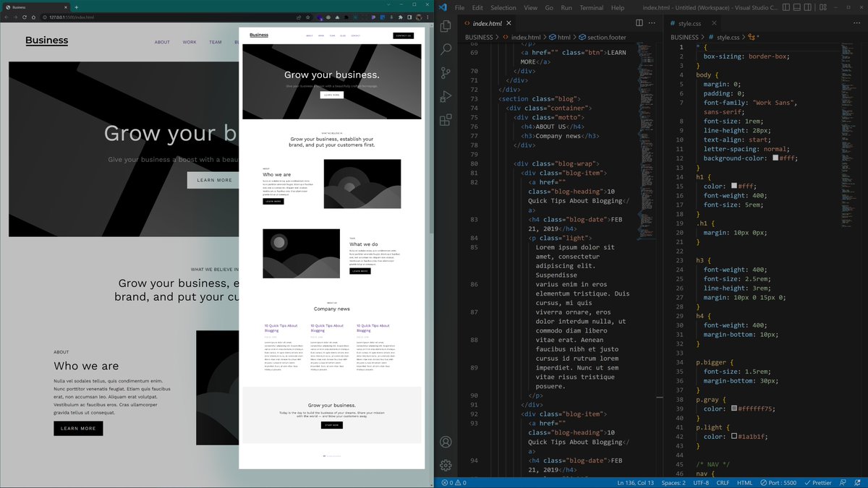Click the LEARN MORE button in the hero
Screen dimensions: 868x488
[x=214, y=180]
